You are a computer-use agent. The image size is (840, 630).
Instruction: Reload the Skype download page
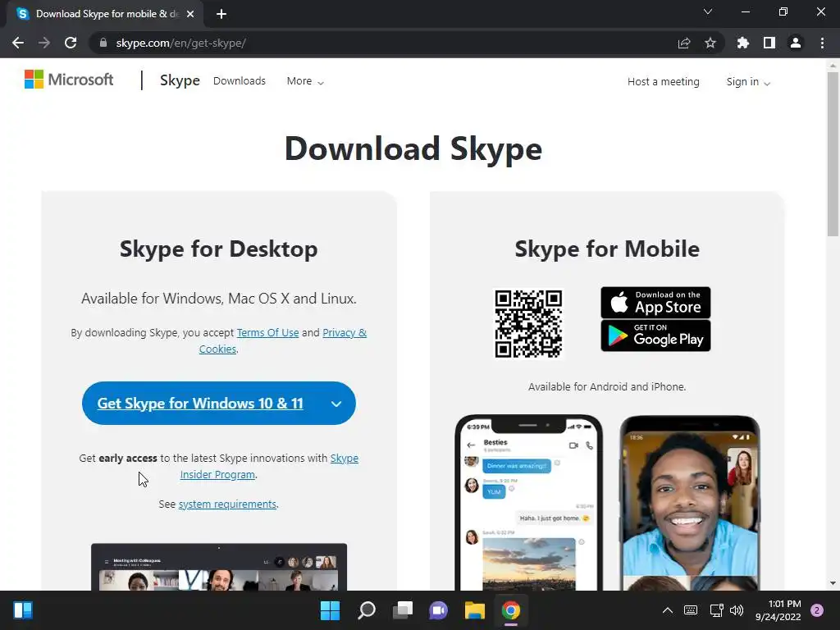point(71,43)
